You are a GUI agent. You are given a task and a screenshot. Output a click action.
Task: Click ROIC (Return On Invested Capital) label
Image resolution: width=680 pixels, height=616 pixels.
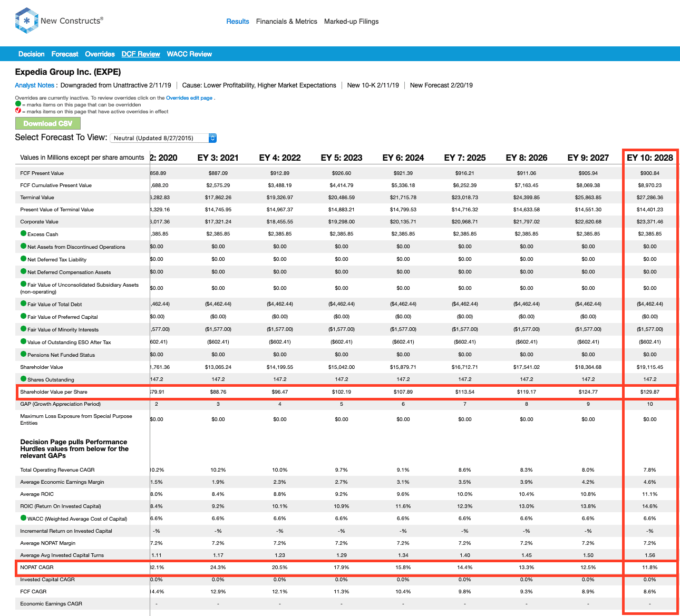tap(61, 506)
